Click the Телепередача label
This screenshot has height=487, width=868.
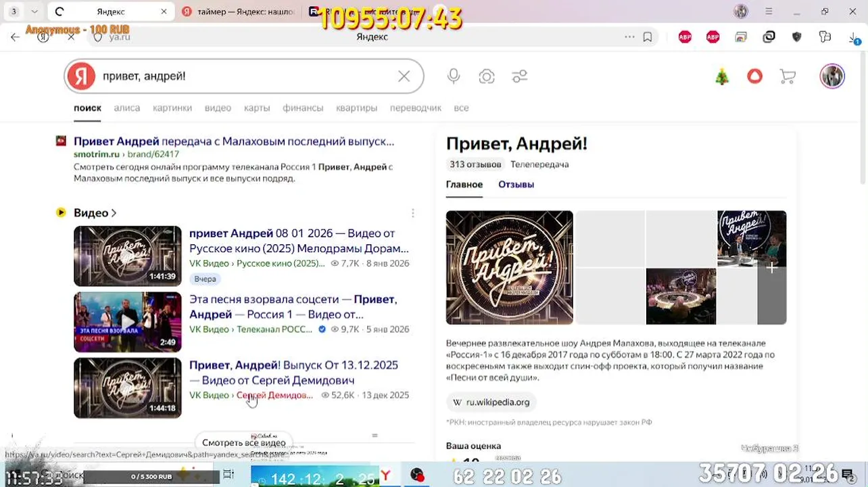(x=539, y=164)
